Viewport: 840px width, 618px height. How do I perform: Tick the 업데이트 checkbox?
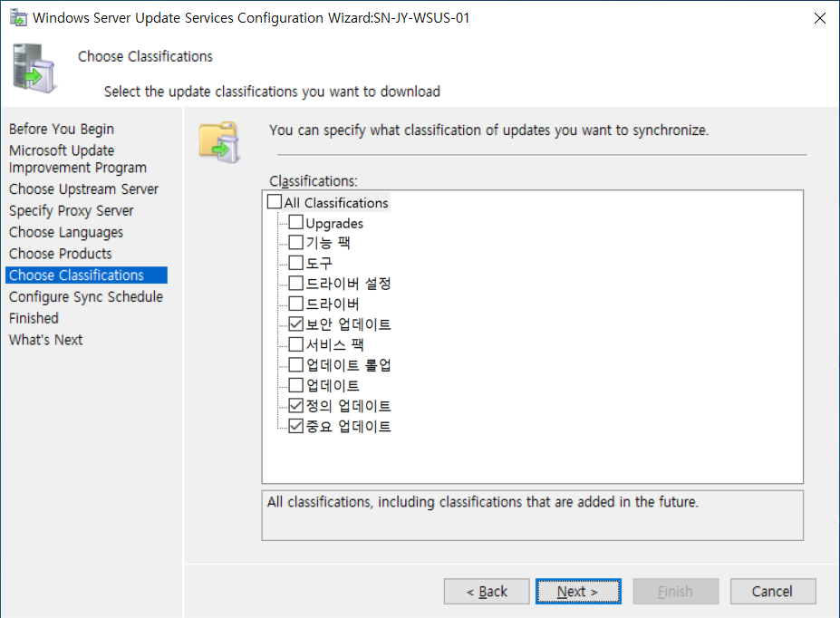(x=295, y=385)
